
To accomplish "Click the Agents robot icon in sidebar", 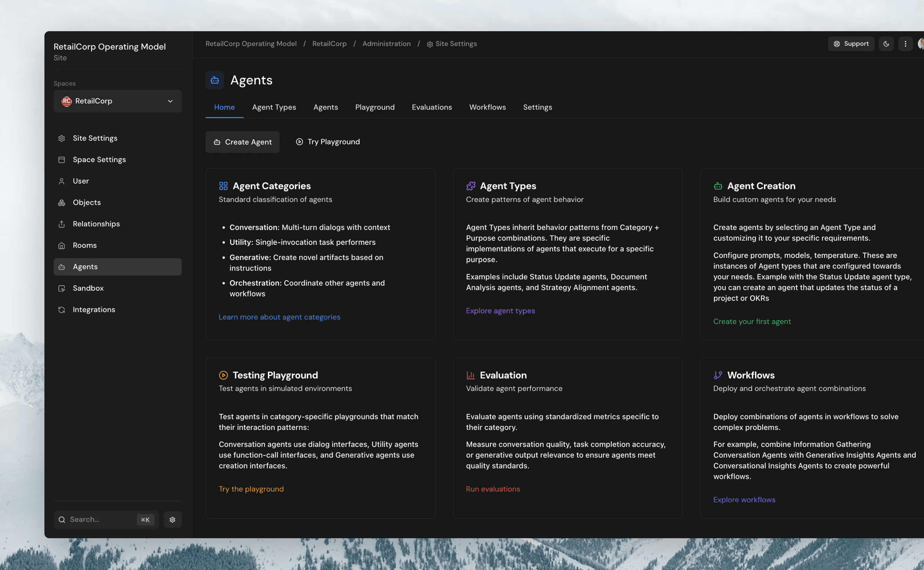I will 62,267.
